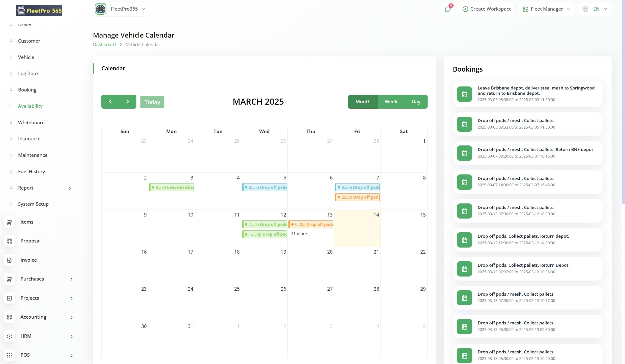Open Log Book in the sidebar
The width and height of the screenshot is (625, 364).
pos(28,73)
